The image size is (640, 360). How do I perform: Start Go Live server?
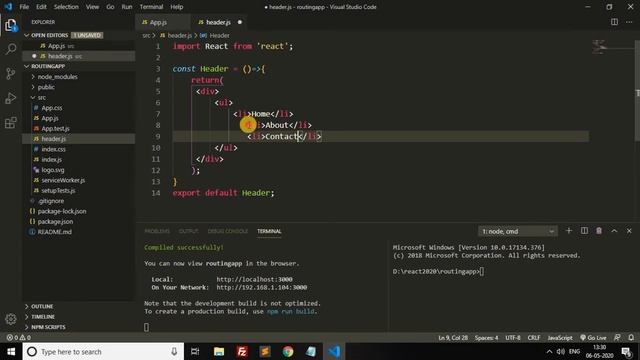click(593, 338)
